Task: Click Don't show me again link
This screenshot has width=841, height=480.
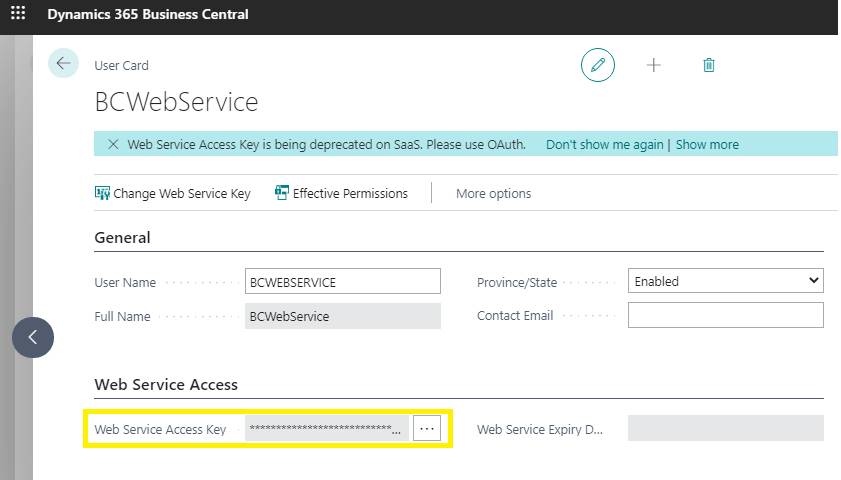Action: (x=604, y=145)
